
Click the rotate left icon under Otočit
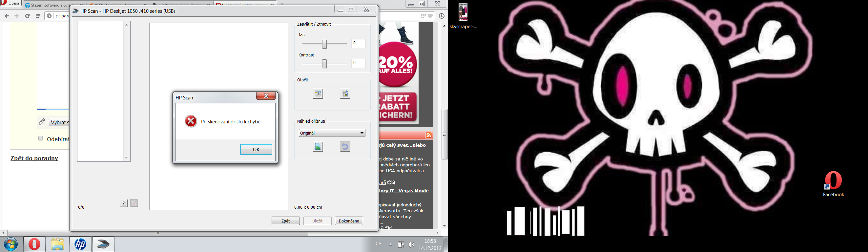pos(318,94)
